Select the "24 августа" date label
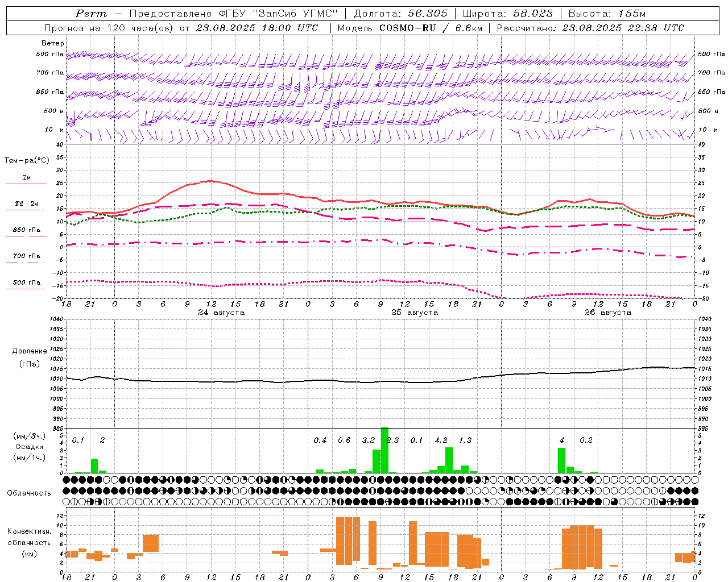Image resolution: width=728 pixels, height=582 pixels. [x=221, y=313]
